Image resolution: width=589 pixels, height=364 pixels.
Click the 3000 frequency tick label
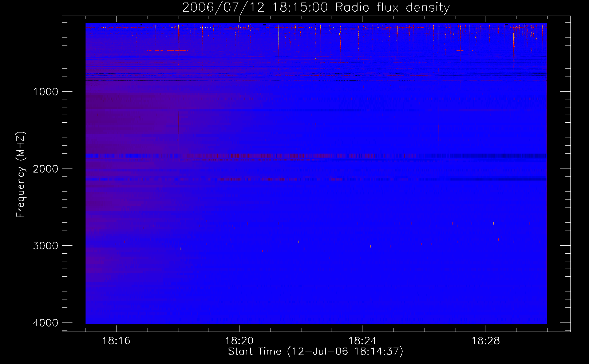point(46,246)
